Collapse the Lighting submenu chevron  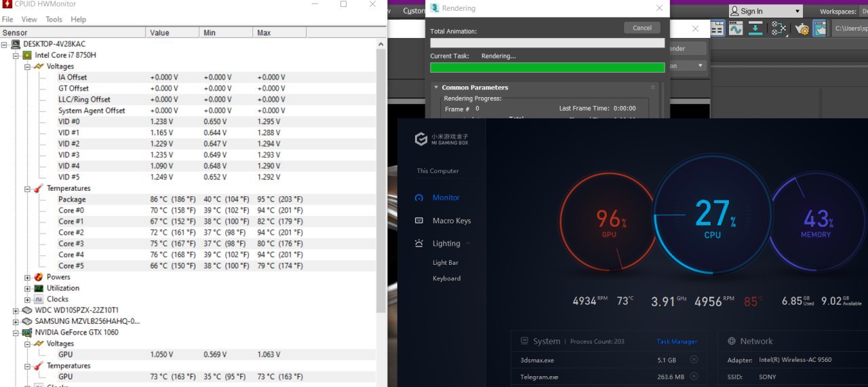pos(468,243)
